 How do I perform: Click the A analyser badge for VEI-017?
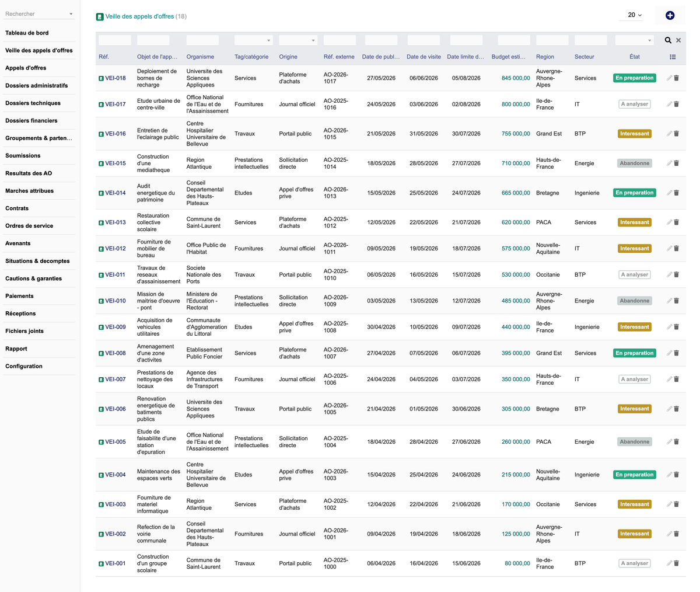[x=634, y=104]
